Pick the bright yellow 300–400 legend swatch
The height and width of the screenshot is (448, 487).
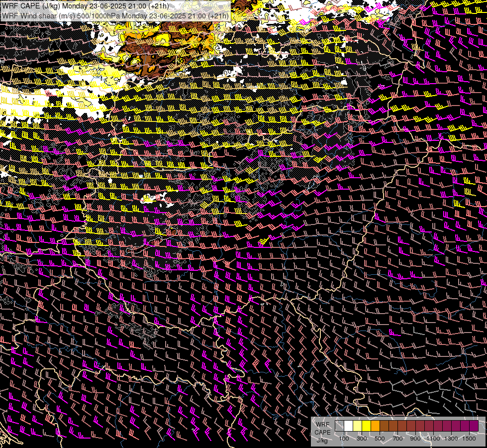[x=367, y=426]
